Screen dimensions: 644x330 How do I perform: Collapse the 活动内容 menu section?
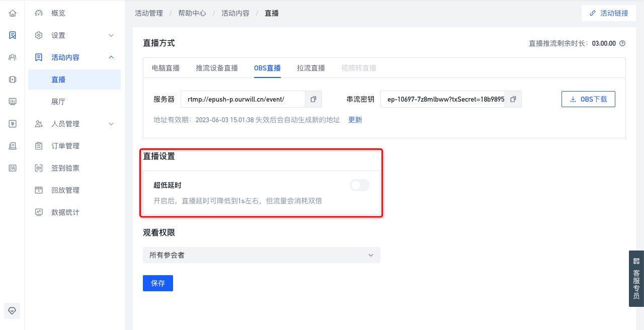tap(74, 57)
